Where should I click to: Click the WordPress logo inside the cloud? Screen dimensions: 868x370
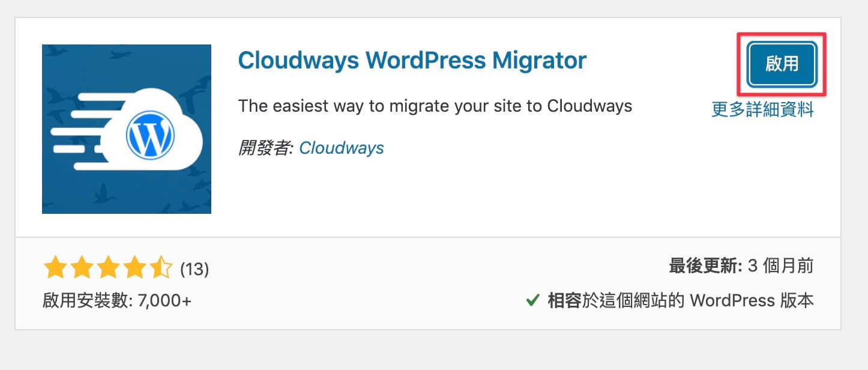[150, 136]
